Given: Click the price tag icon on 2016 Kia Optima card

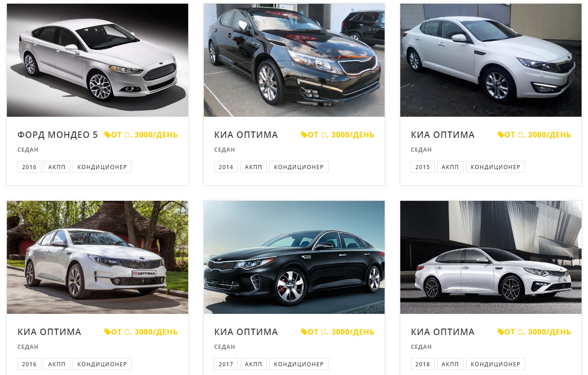Looking at the screenshot, I should coord(107,332).
